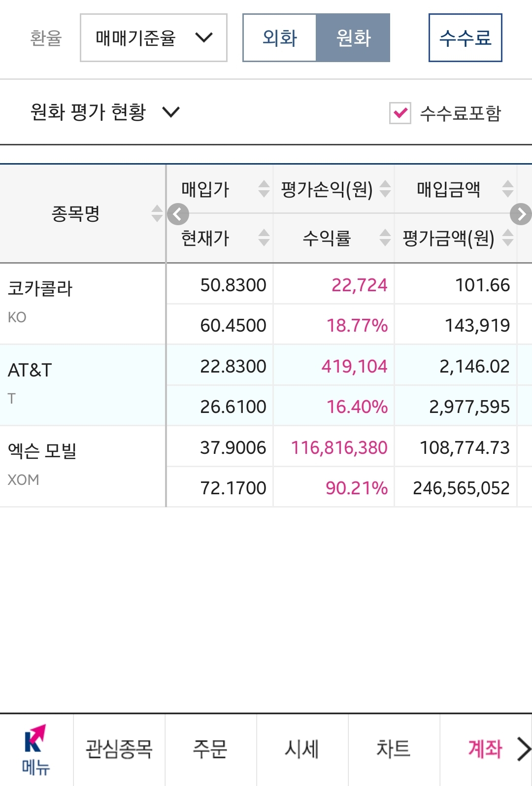Sort by 매입금액 column arrows
This screenshot has width=532, height=786.
point(508,189)
